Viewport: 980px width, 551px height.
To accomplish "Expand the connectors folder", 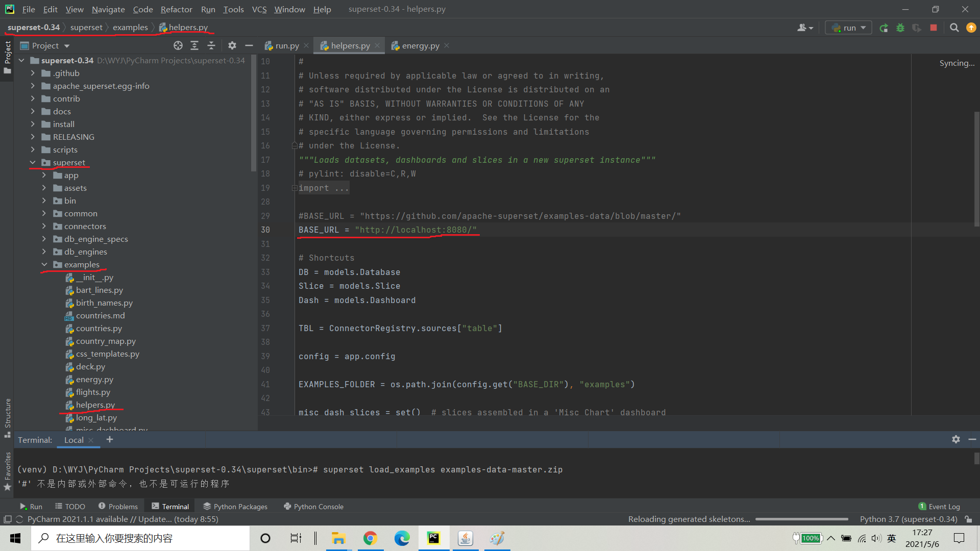I will pos(44,226).
